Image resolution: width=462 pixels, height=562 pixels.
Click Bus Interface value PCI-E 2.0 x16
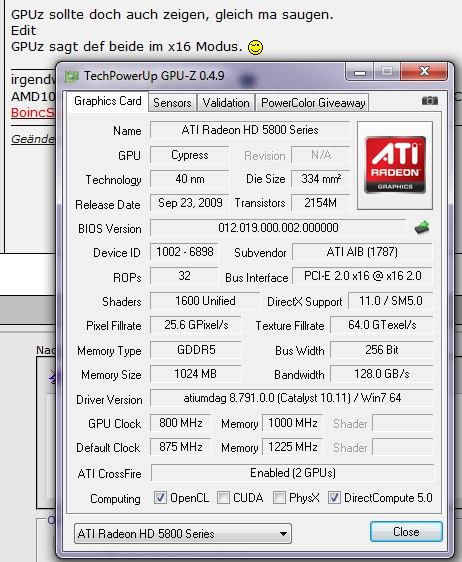click(x=362, y=276)
